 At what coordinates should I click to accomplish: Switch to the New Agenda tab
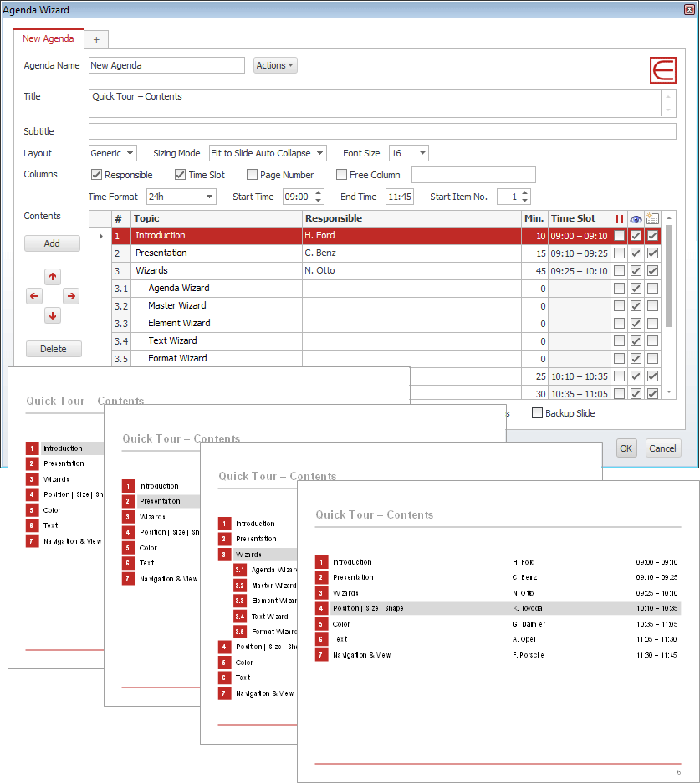coord(49,38)
